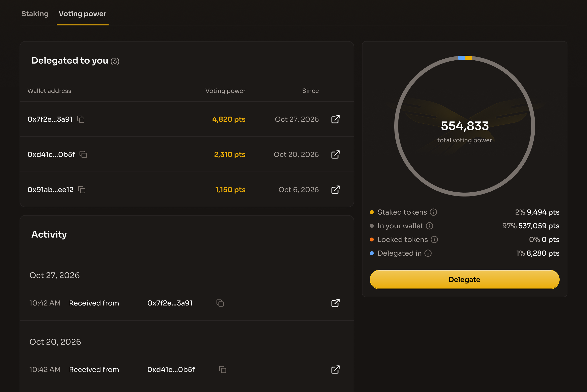Click the 8,280 pts delegated value
587x392 pixels.
point(543,253)
